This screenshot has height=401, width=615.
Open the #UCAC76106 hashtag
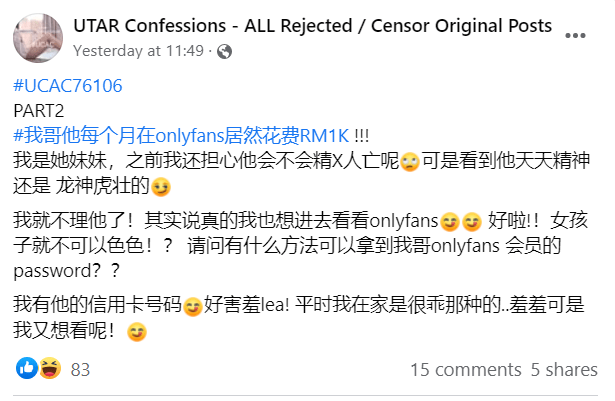coord(68,86)
